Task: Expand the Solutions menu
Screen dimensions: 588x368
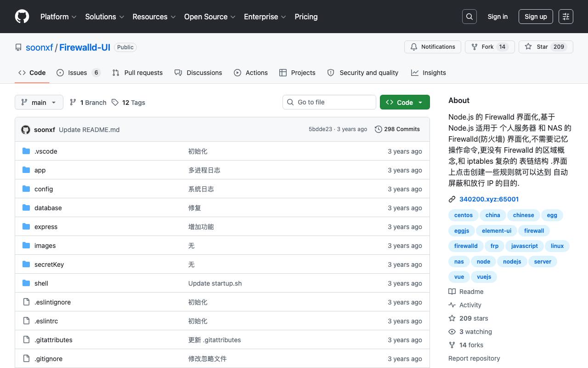Action: 105,17
